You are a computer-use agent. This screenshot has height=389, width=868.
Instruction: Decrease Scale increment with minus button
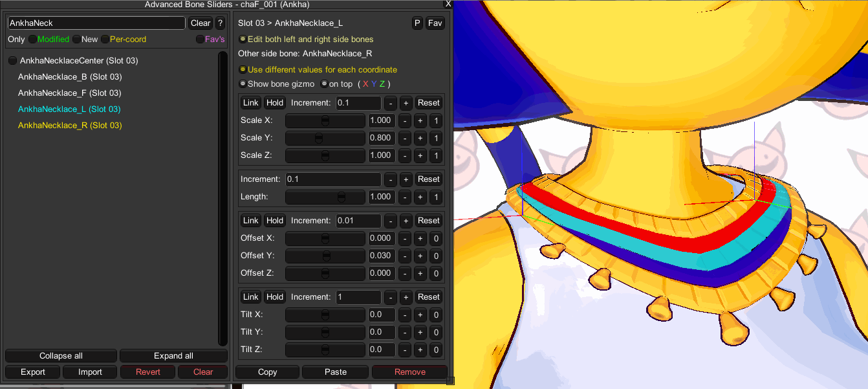click(391, 103)
